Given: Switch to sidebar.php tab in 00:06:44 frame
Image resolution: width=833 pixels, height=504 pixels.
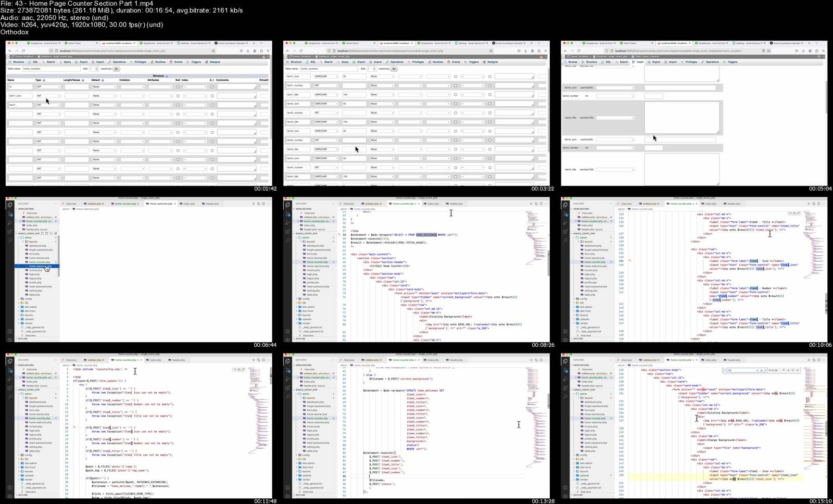Looking at the screenshot, I should (94, 204).
